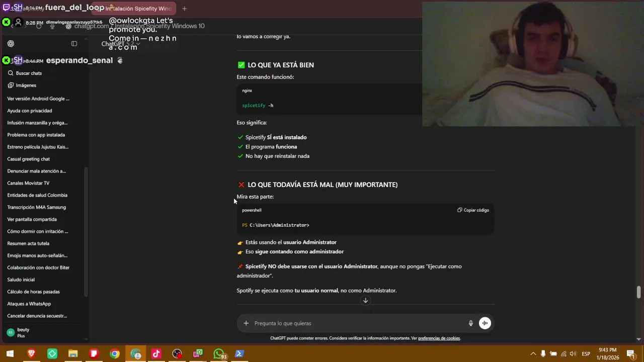Image resolution: width=644 pixels, height=362 pixels.
Task: Click the conversation page scrollbar thumb
Action: [x=639, y=292]
